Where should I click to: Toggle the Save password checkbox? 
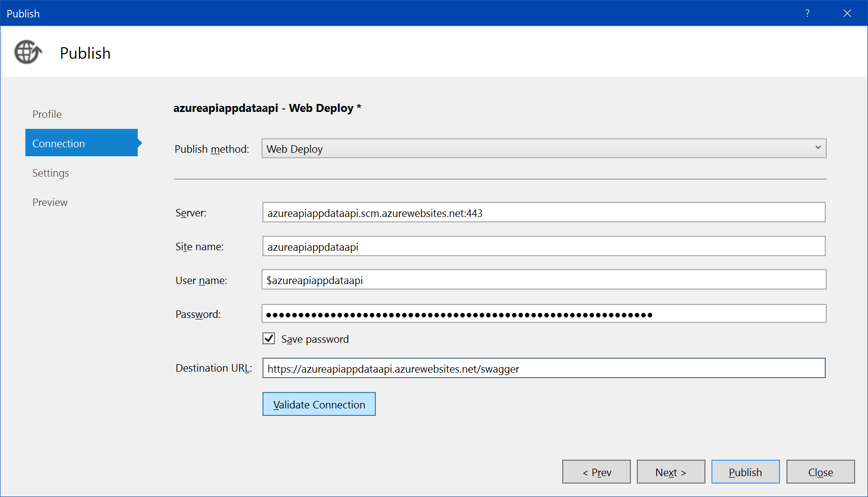point(269,339)
